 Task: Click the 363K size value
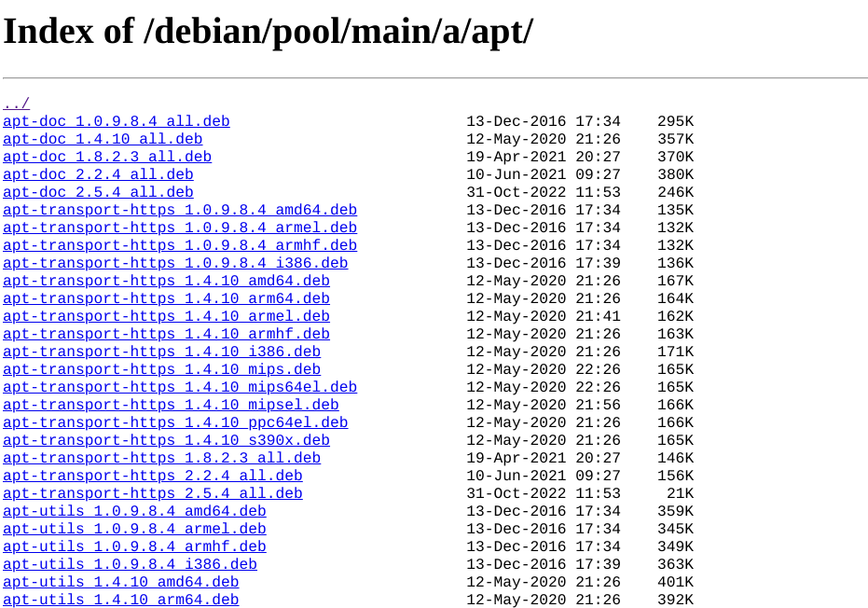(x=675, y=564)
